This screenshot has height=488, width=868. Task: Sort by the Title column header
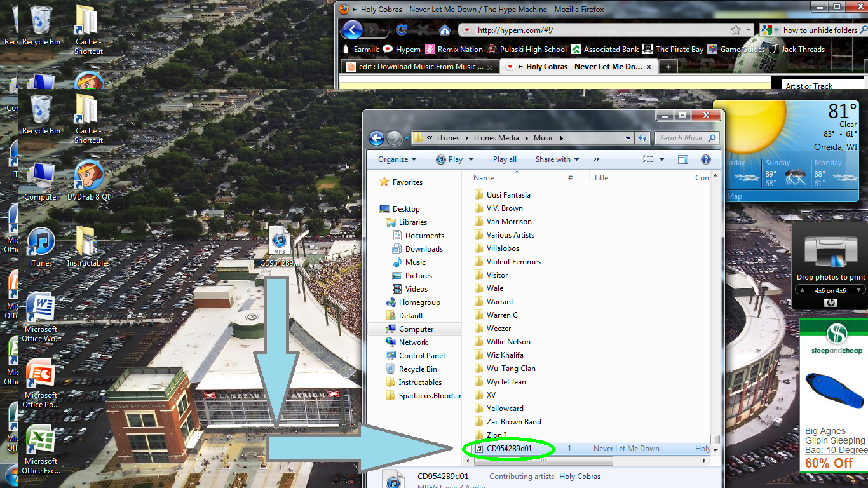640,178
